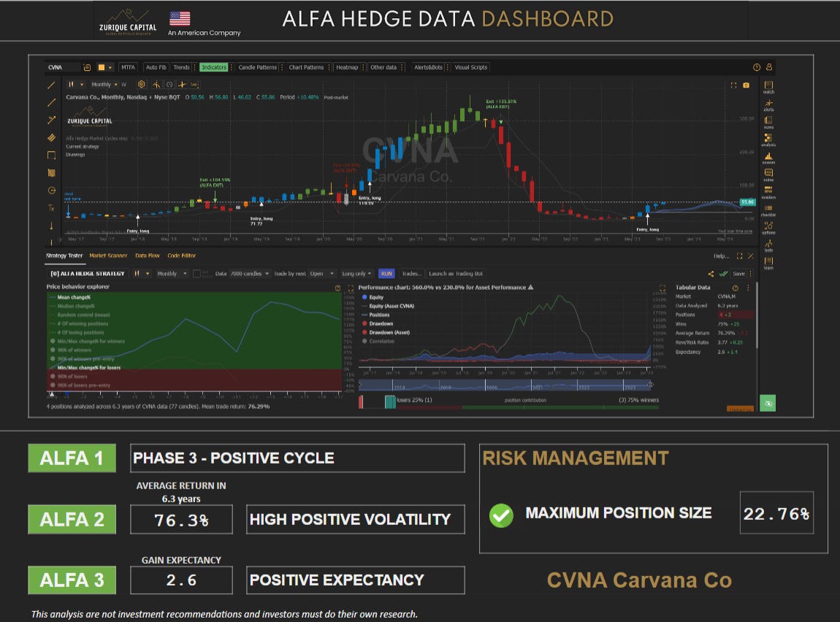Image resolution: width=840 pixels, height=622 pixels.
Task: Open the Long only dropdown
Action: (356, 274)
